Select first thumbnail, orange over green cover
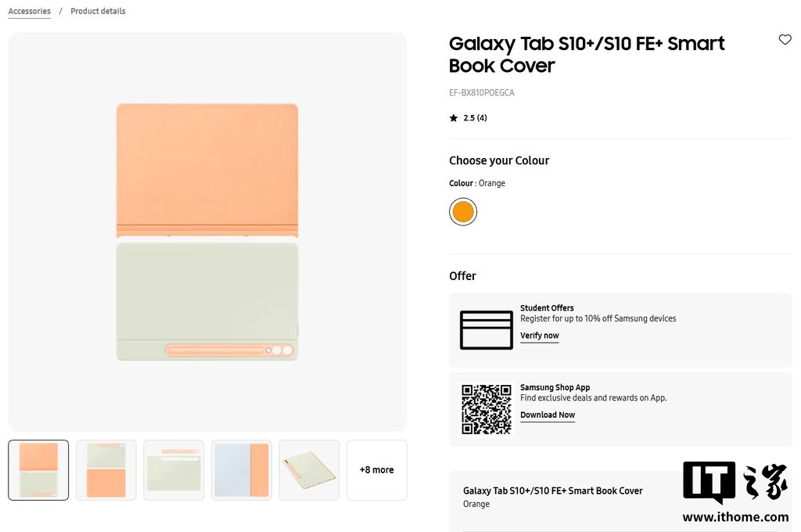Viewport: 801px width, 532px height. [38, 469]
